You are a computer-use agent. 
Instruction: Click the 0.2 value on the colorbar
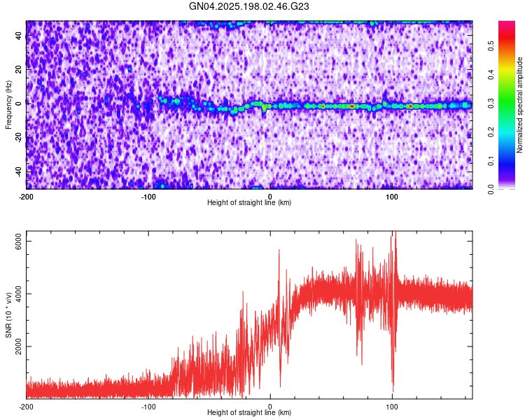click(x=491, y=132)
